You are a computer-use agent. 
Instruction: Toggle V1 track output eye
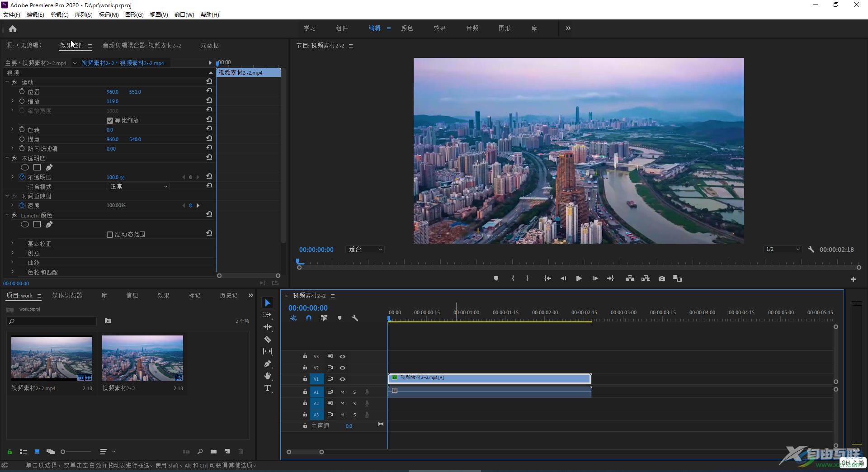343,379
